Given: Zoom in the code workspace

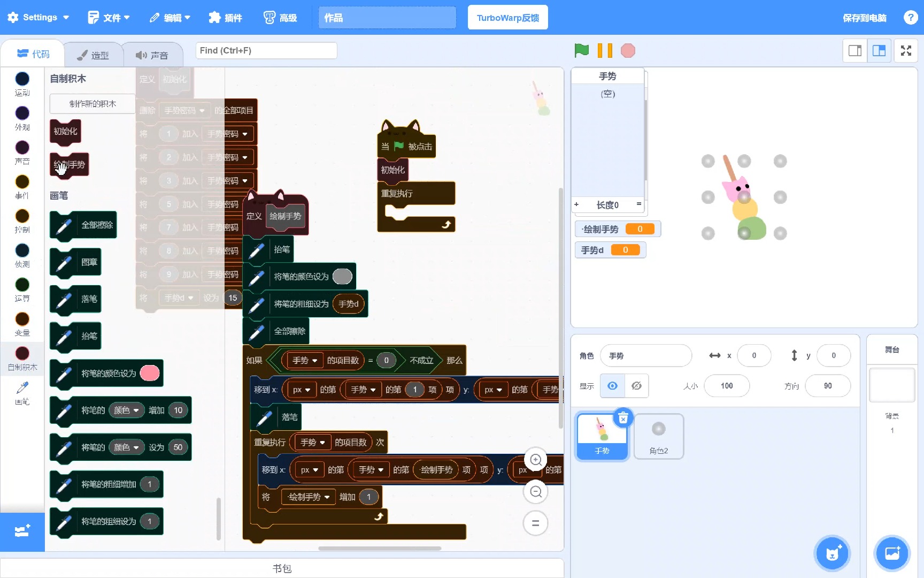Looking at the screenshot, I should click(536, 460).
